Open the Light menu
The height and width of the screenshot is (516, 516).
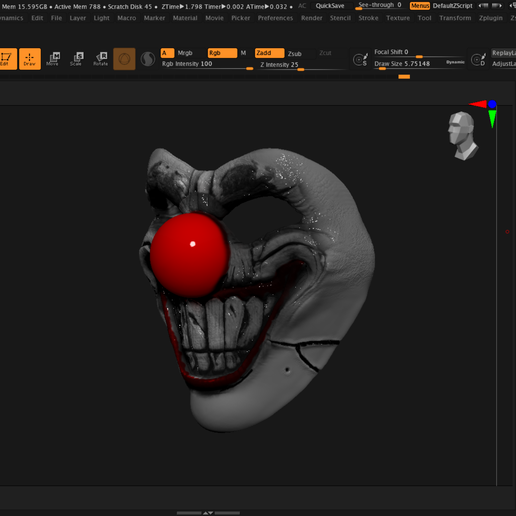(x=101, y=18)
